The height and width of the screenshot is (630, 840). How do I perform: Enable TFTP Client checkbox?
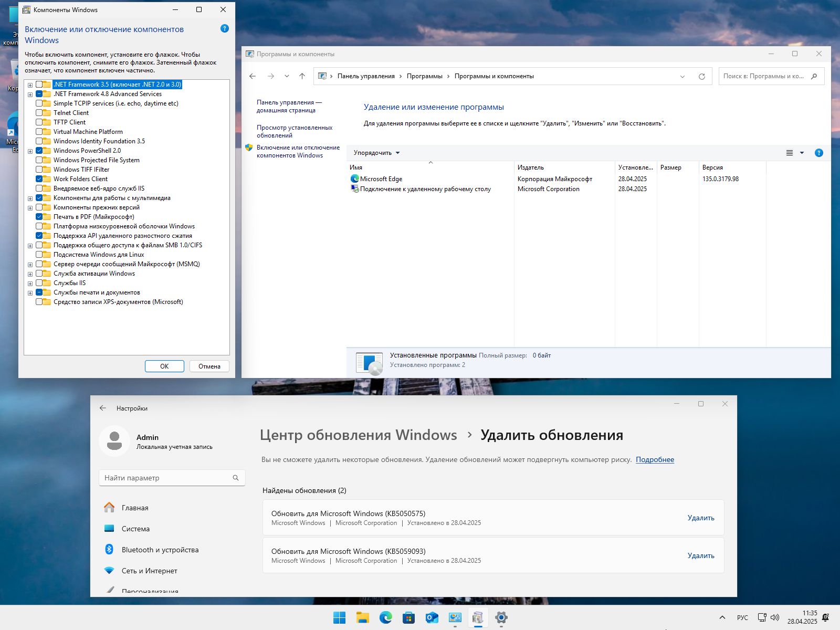click(x=39, y=122)
